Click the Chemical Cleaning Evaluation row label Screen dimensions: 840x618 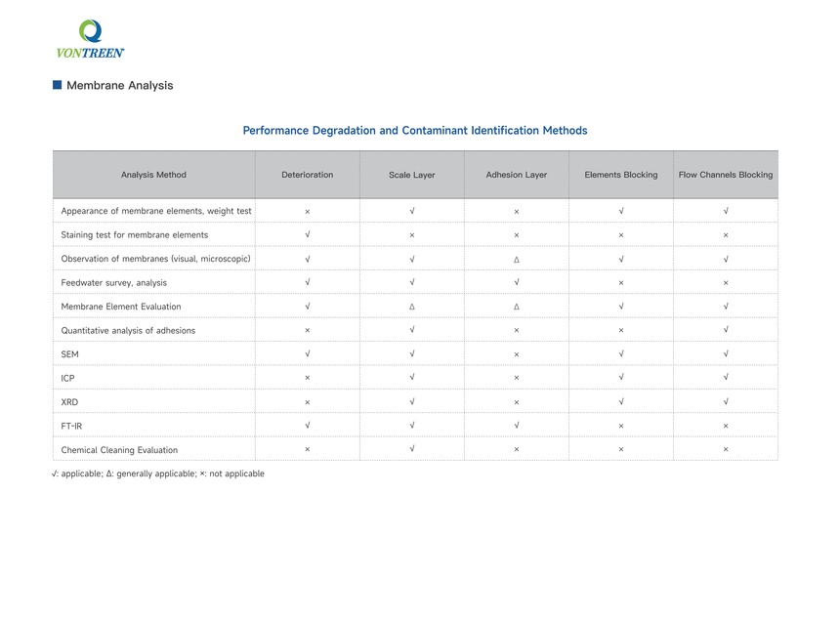tap(119, 450)
